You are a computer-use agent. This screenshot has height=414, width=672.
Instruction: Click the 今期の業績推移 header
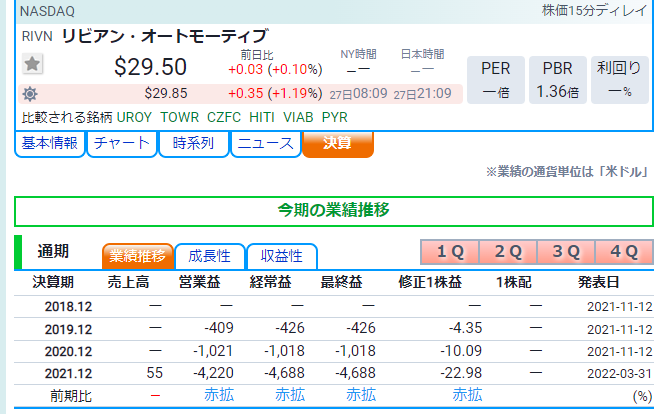[334, 211]
